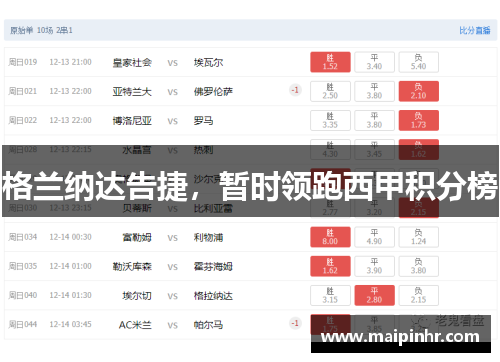The width and height of the screenshot is (500, 362).
Task: Click home team 皇家社会
Action: point(132,62)
